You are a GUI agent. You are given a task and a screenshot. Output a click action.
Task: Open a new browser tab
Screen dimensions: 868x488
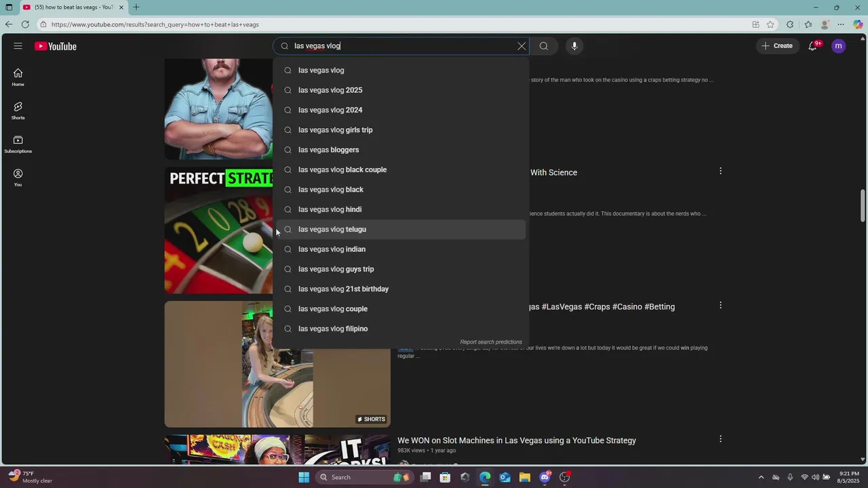pyautogui.click(x=136, y=7)
